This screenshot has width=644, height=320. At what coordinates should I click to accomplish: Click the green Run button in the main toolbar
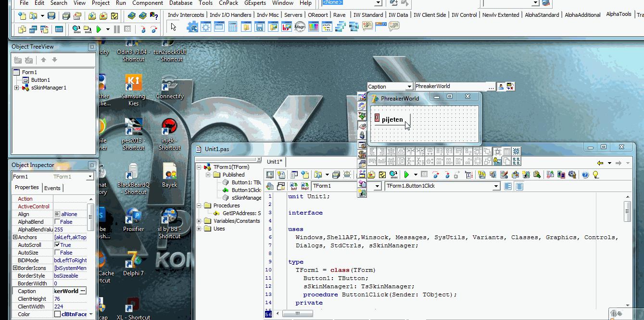[99, 29]
